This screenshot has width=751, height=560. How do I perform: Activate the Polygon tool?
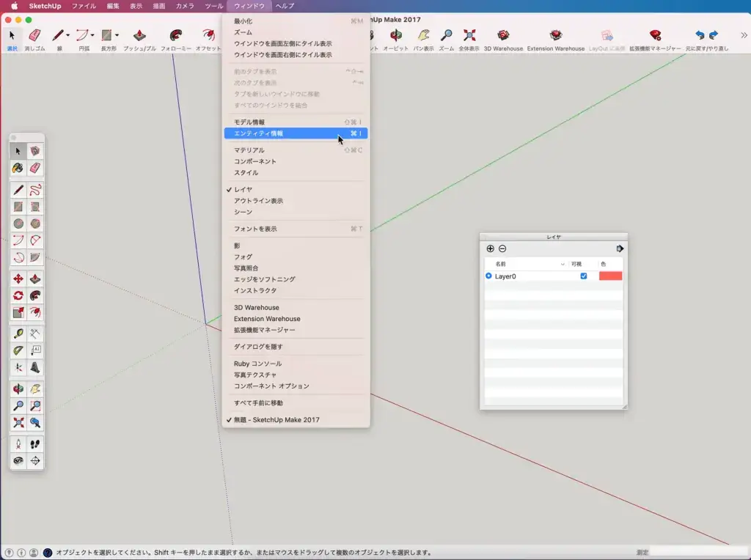tap(35, 224)
